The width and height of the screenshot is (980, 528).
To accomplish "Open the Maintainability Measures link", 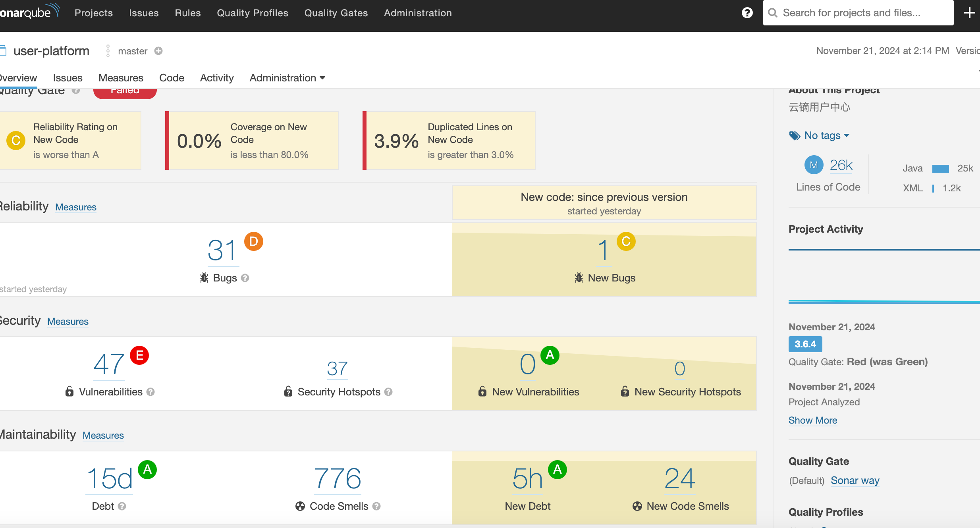I will [x=103, y=435].
